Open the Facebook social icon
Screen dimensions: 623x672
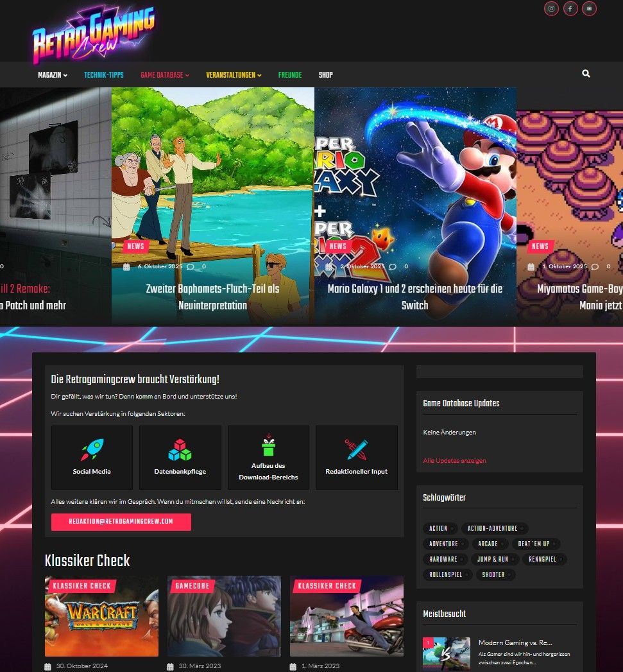pyautogui.click(x=570, y=9)
